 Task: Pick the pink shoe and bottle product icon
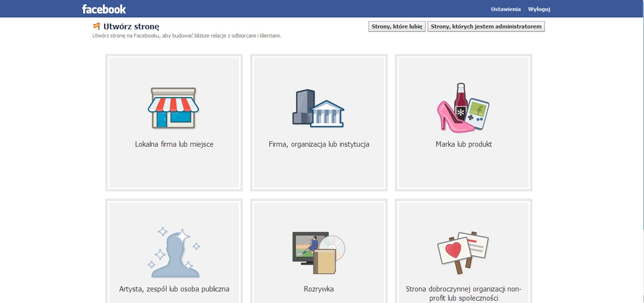point(463,108)
